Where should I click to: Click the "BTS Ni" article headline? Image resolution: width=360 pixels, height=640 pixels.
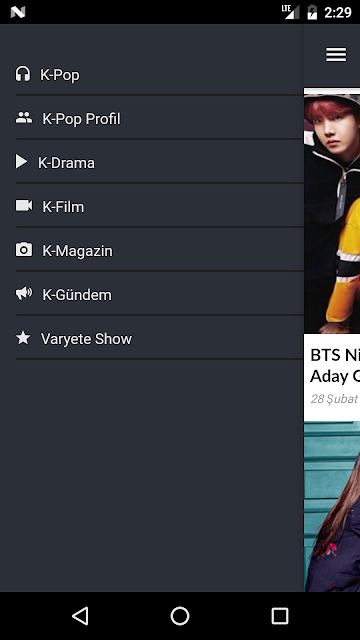pyautogui.click(x=335, y=366)
